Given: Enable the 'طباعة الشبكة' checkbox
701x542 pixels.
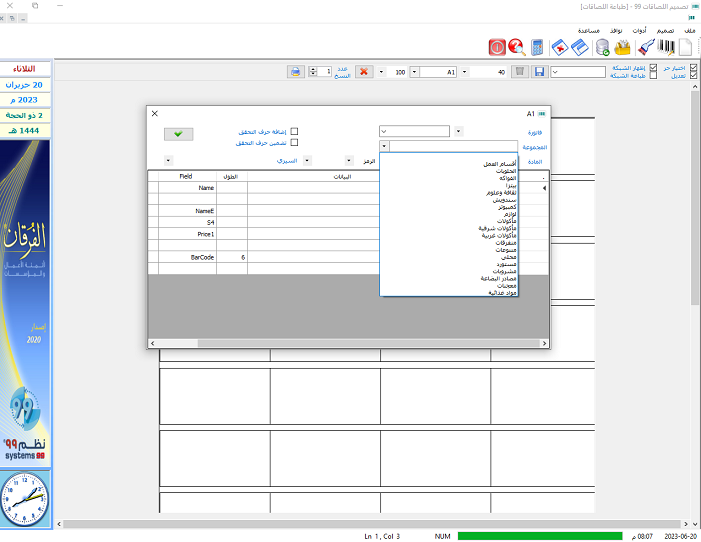Looking at the screenshot, I should [654, 76].
